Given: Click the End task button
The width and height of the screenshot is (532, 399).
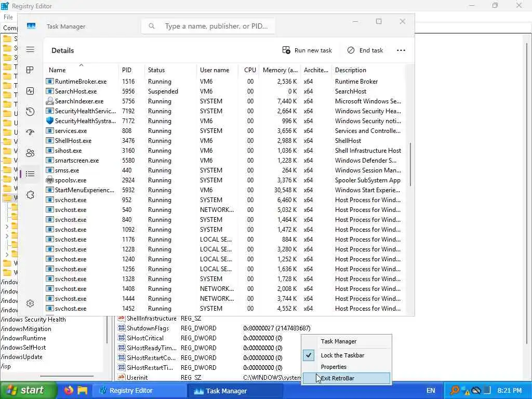Looking at the screenshot, I should pos(365,50).
